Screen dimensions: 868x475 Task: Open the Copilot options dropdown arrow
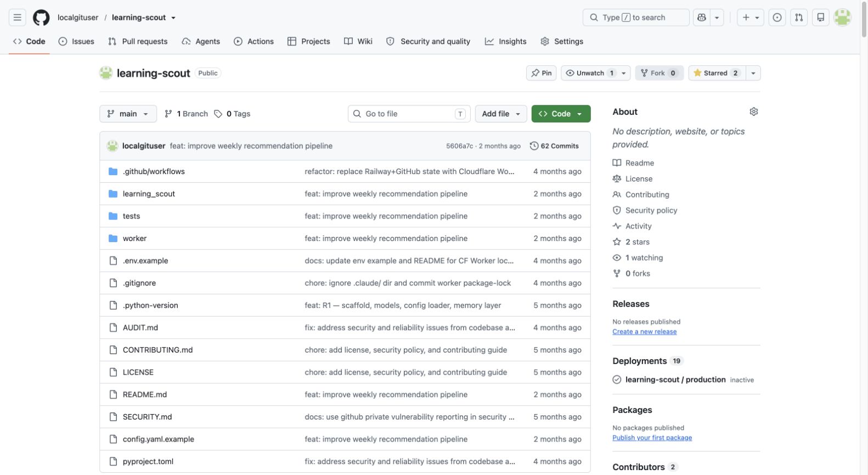(x=717, y=18)
